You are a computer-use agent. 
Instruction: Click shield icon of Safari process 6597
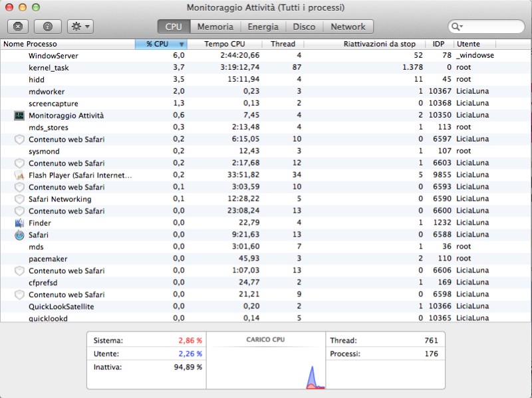click(19, 140)
